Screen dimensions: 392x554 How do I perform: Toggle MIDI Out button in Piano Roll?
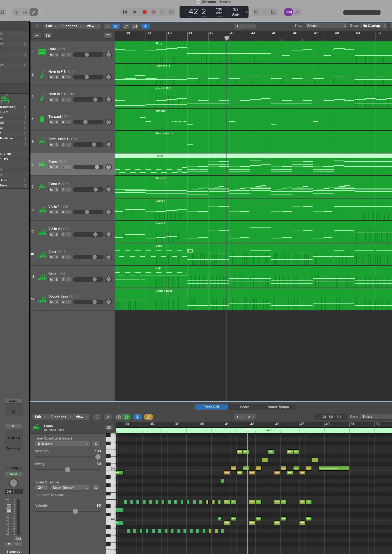[127, 417]
